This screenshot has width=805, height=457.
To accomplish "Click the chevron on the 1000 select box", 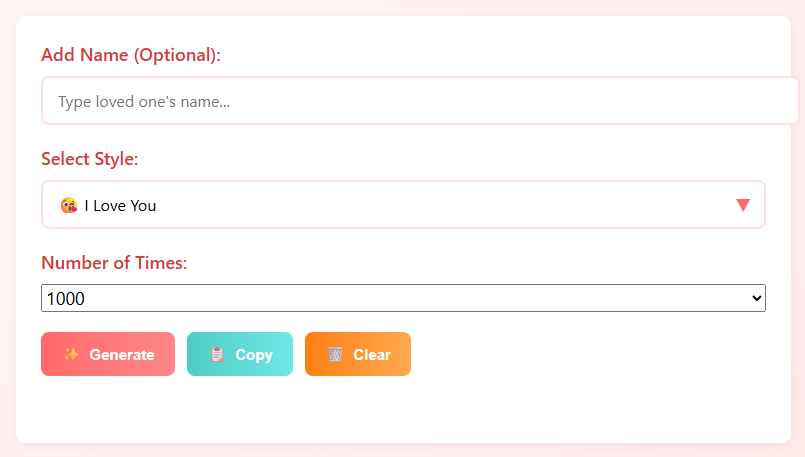I will pyautogui.click(x=756, y=298).
